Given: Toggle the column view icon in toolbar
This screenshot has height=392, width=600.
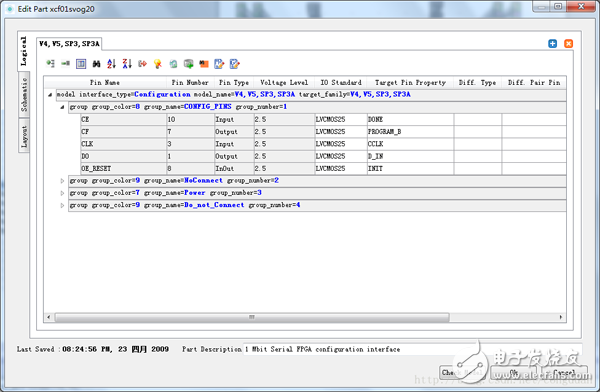Looking at the screenshot, I should (81, 64).
